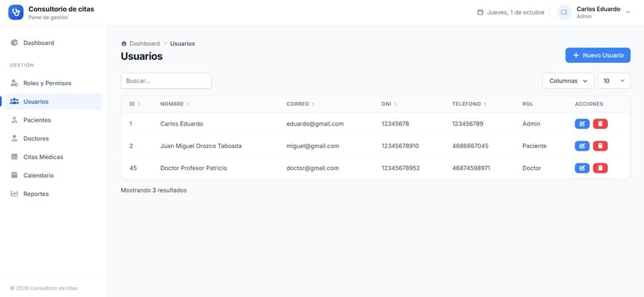Open the rows-per-page 10 dropdown
This screenshot has height=297, width=644.
(614, 81)
